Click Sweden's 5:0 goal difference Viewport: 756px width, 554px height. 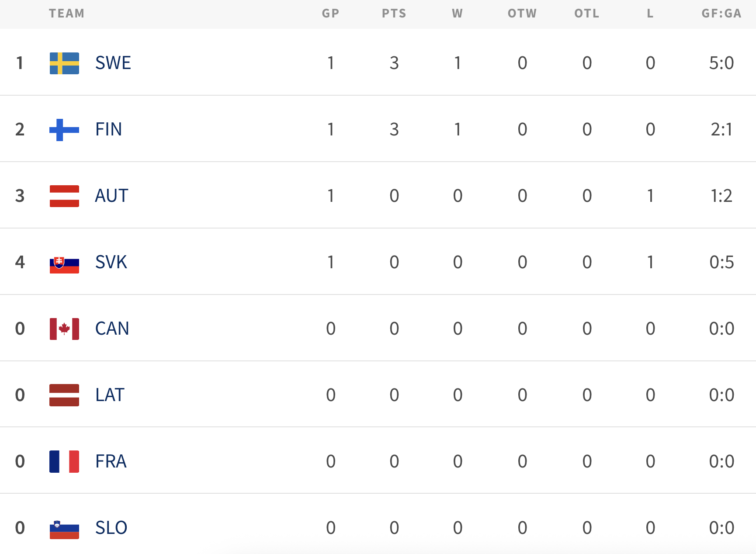721,63
